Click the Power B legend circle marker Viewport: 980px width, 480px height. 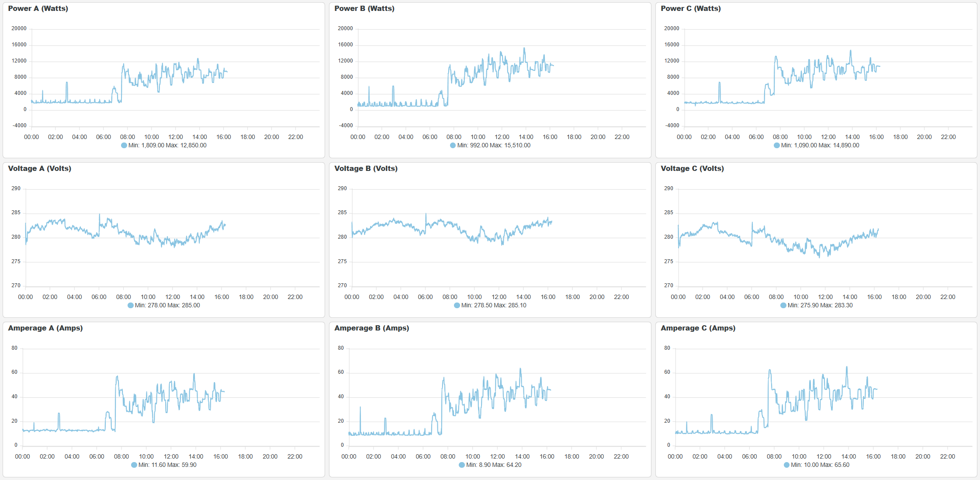coord(453,146)
